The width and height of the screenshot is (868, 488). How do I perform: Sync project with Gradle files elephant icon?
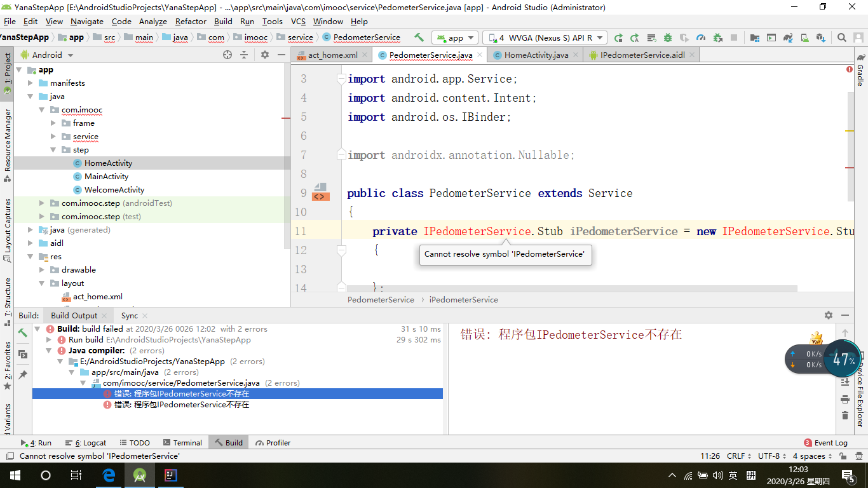point(788,37)
